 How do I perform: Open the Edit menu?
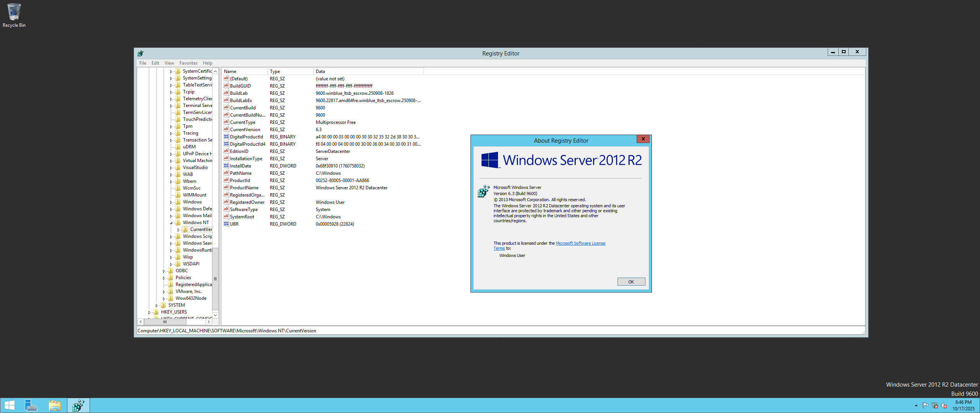(155, 63)
